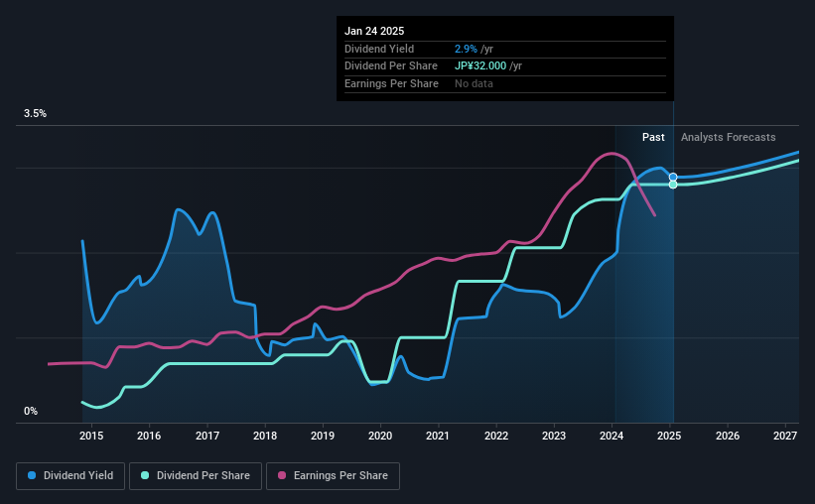
Task: Click the 2020 x-axis label
Action: click(380, 436)
